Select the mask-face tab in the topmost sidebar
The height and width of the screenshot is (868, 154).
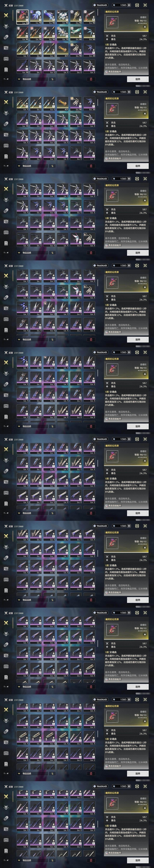point(6,59)
